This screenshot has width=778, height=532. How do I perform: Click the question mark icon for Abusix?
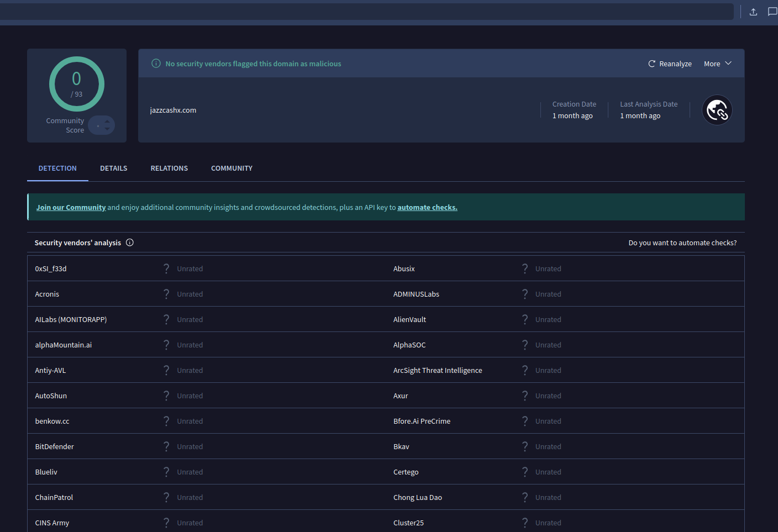(525, 268)
